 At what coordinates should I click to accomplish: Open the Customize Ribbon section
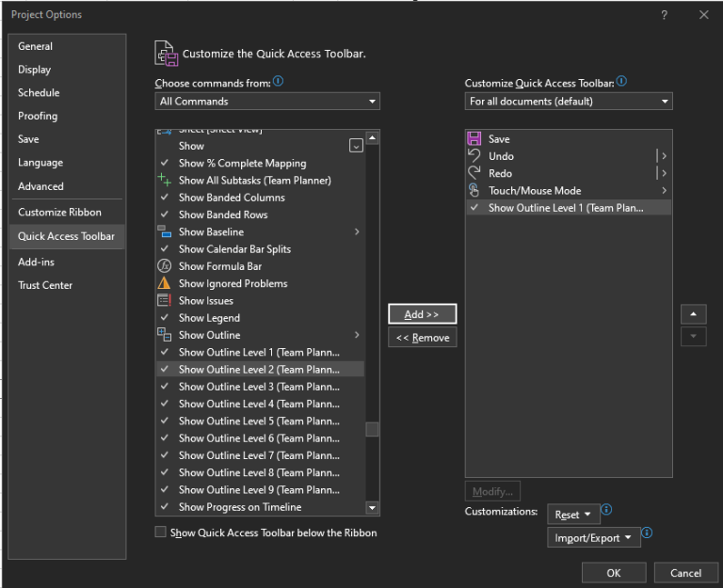(x=59, y=213)
